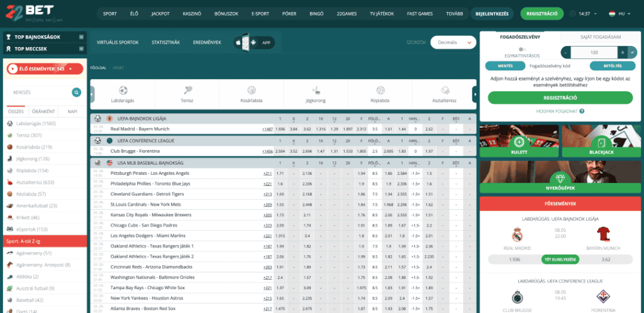Increase bet amount with plus button
Image resolution: width=644 pixels, height=313 pixels.
click(622, 53)
